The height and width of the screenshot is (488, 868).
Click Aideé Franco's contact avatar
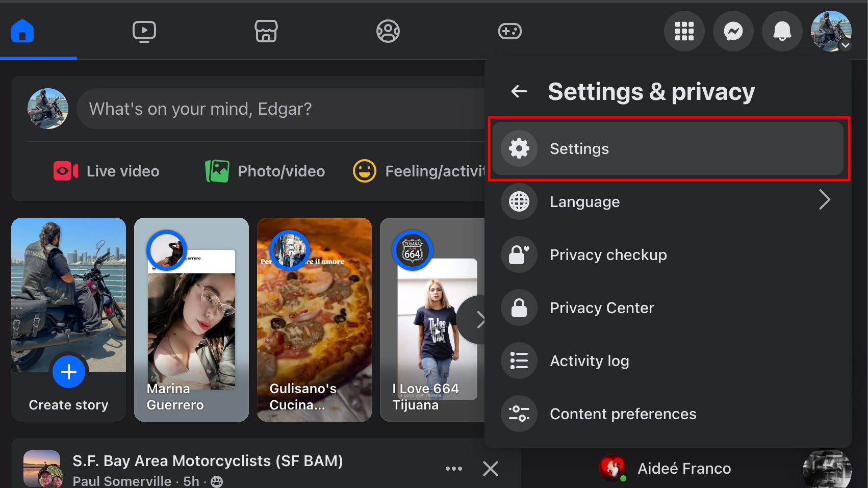pyautogui.click(x=613, y=468)
